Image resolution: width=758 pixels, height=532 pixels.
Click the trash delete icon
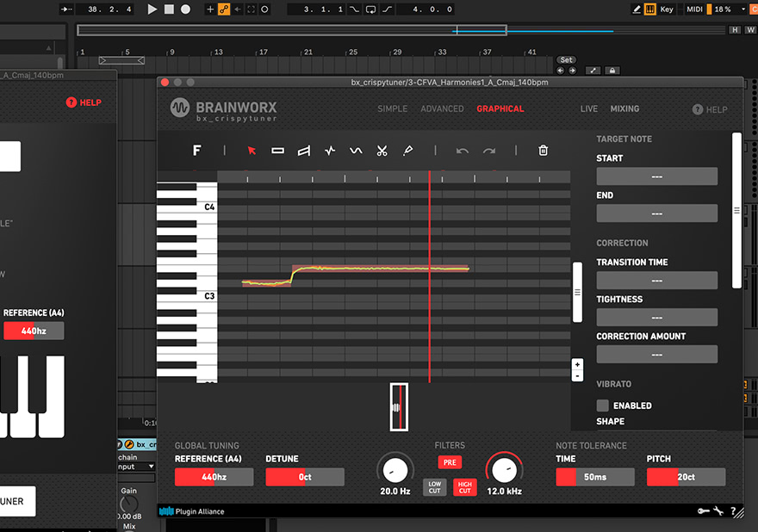click(x=543, y=151)
